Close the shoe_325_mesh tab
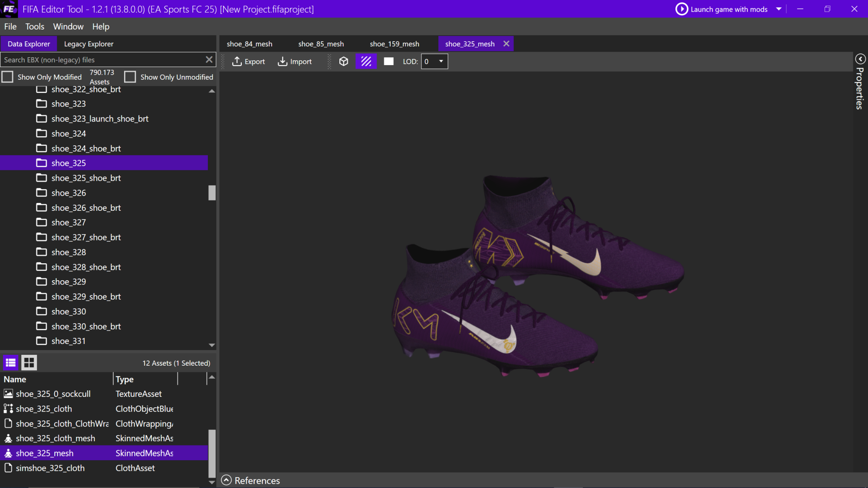The height and width of the screenshot is (488, 868). [x=506, y=44]
